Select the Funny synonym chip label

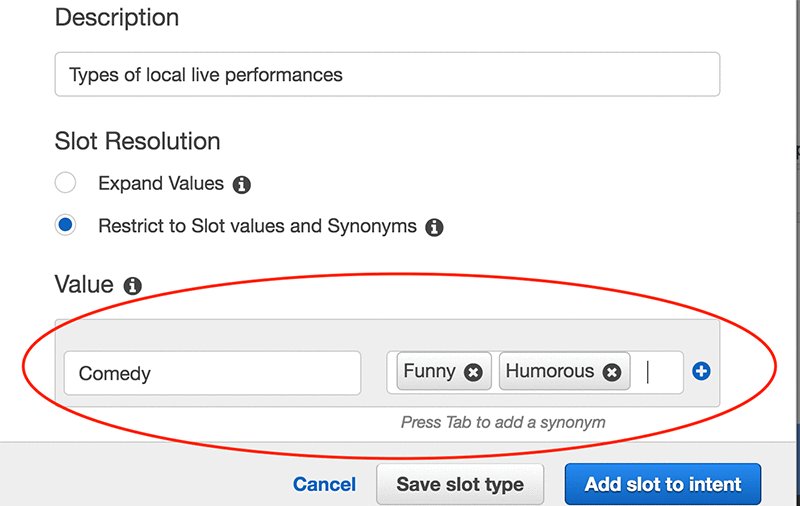[x=429, y=371]
